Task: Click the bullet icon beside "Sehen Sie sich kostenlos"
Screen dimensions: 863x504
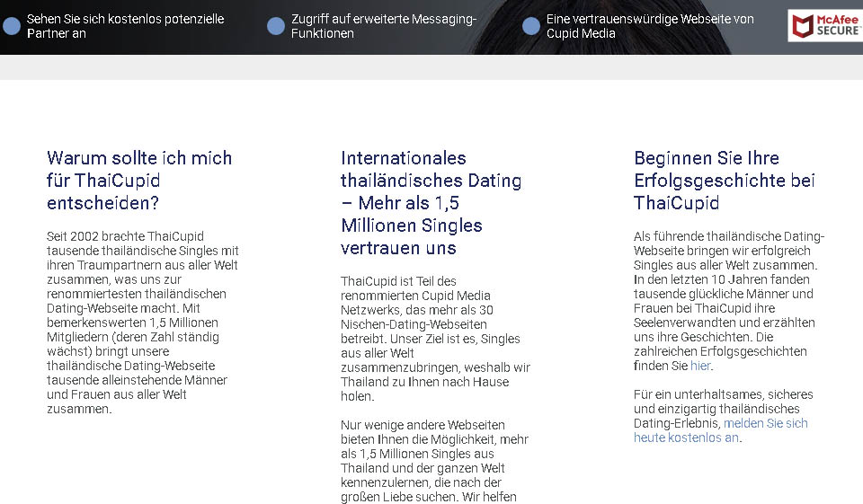Action: click(x=12, y=26)
